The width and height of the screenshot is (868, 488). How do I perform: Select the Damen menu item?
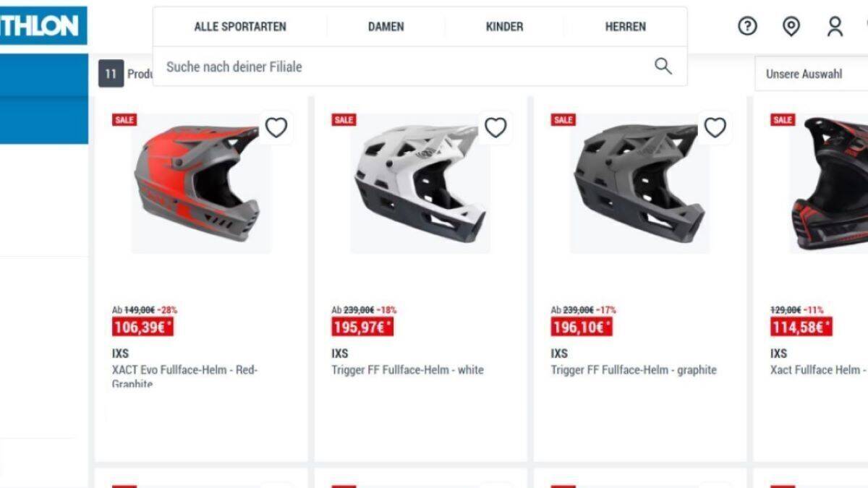coord(386,27)
